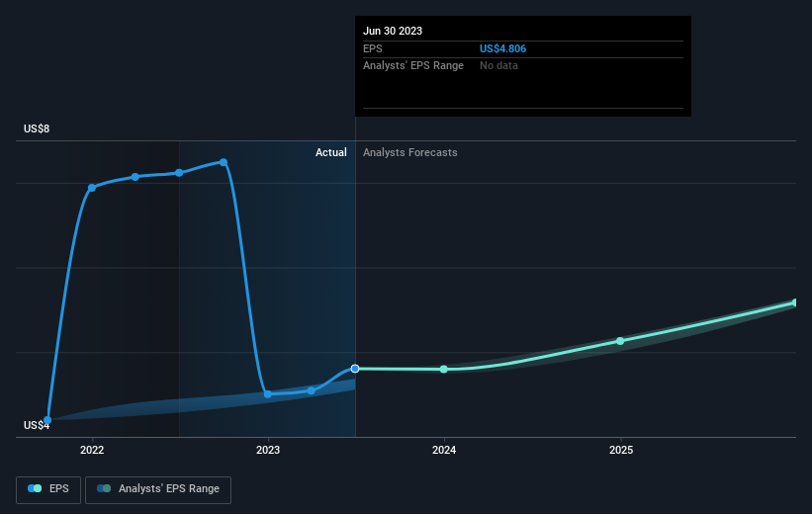Image resolution: width=812 pixels, height=514 pixels.
Task: Click the Analysts Forecasts label
Action: [x=409, y=152]
